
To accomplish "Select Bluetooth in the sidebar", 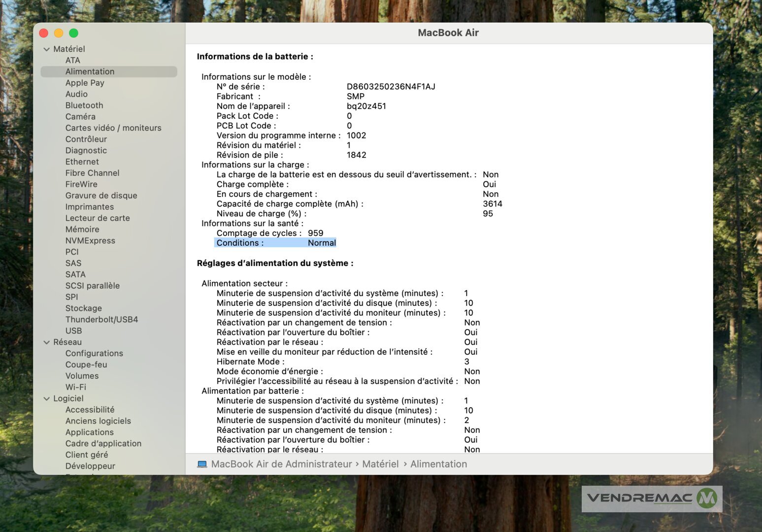I will pos(84,105).
